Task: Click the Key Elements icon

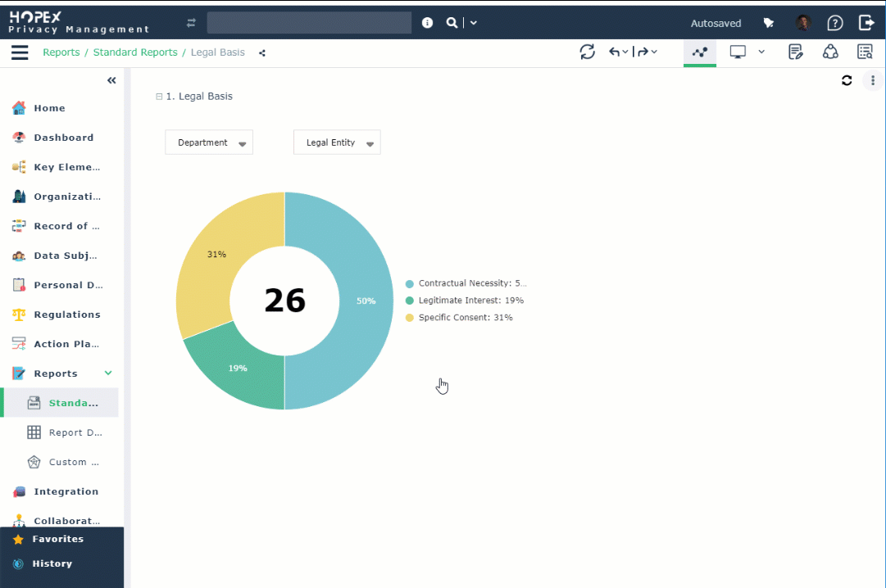Action: (19, 166)
